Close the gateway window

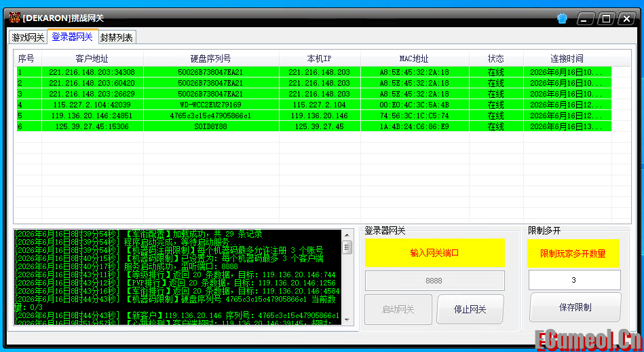[626, 18]
